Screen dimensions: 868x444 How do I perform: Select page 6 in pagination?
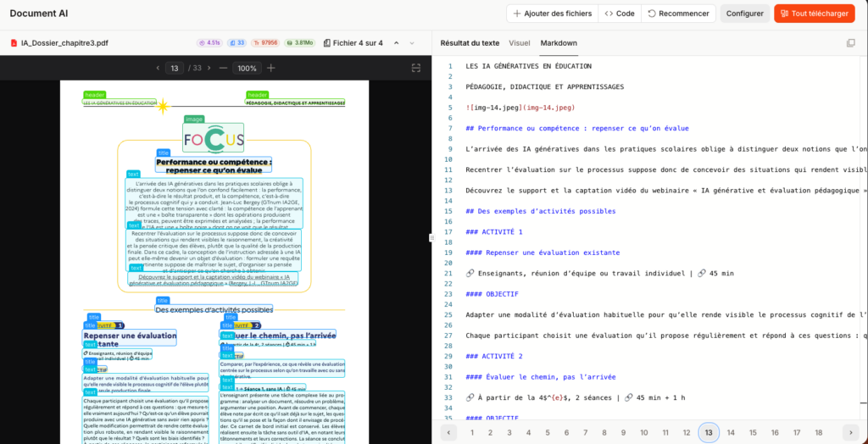[566, 432]
